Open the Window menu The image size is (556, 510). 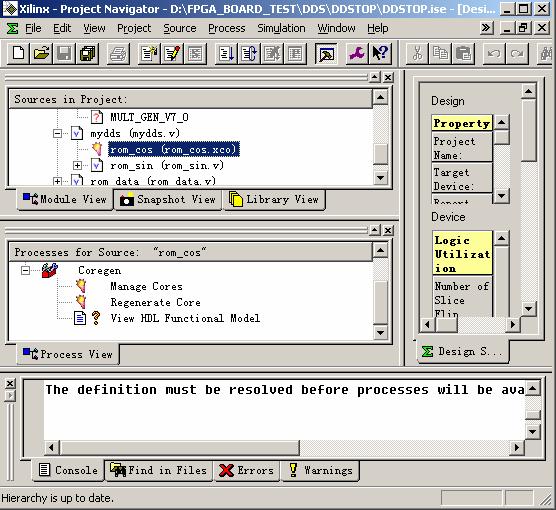[x=336, y=28]
